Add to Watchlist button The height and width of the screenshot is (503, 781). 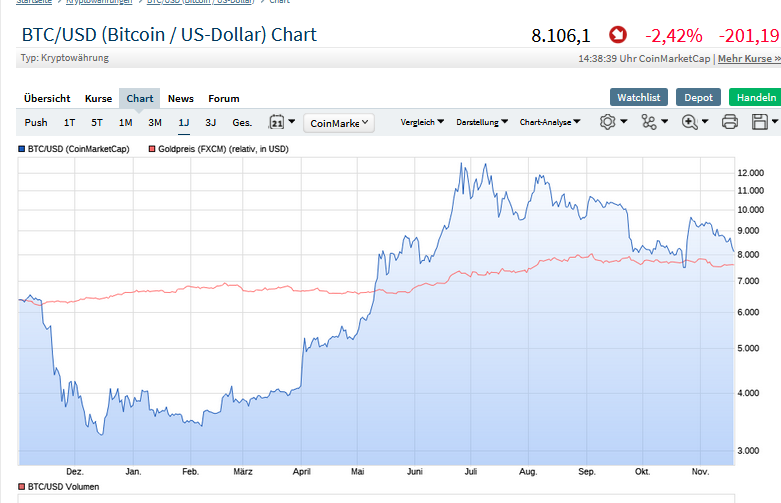(x=639, y=97)
